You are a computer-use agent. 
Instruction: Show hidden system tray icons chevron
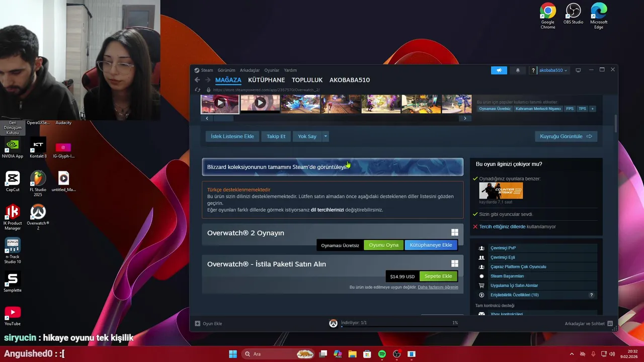coord(572,354)
